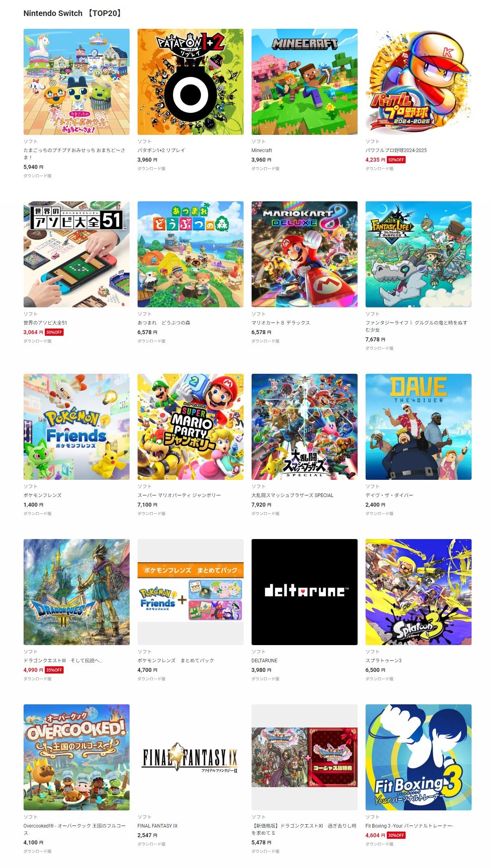Open the パワフルプロ野球2024-2025 title link
Image resolution: width=492 pixels, height=868 pixels.
pyautogui.click(x=396, y=150)
